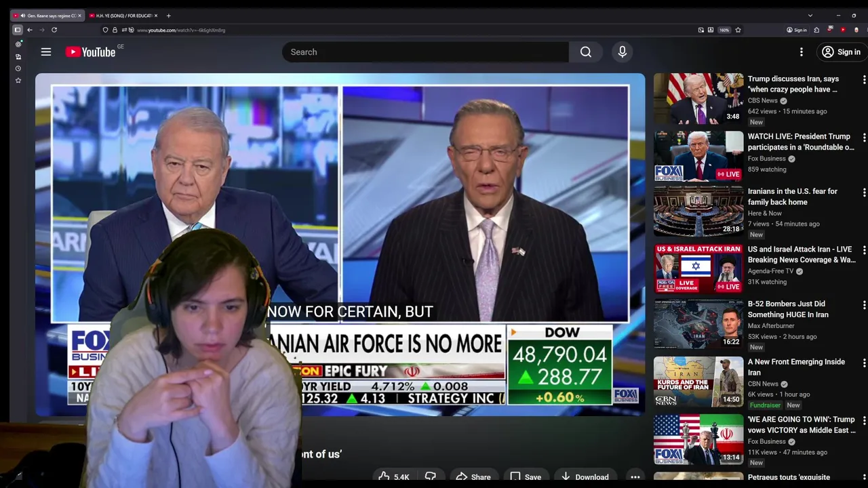This screenshot has width=868, height=488.
Task: Open options menu for B-52 Bombers video
Action: point(864,305)
